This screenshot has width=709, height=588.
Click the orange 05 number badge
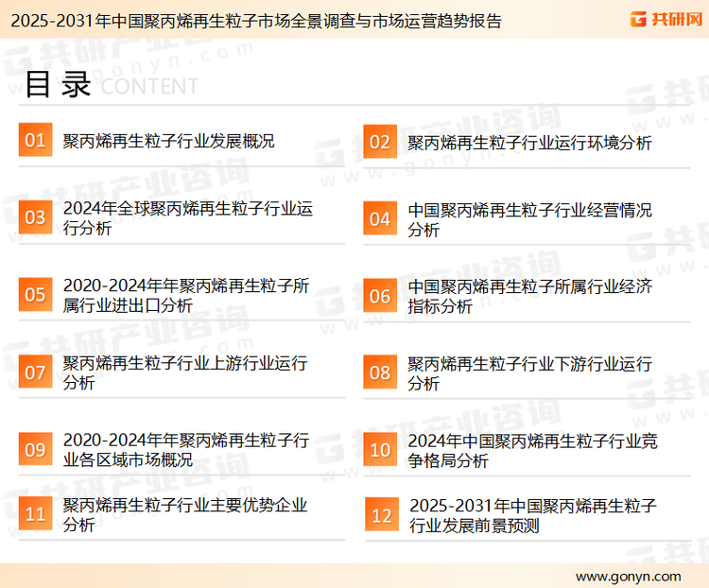35,294
